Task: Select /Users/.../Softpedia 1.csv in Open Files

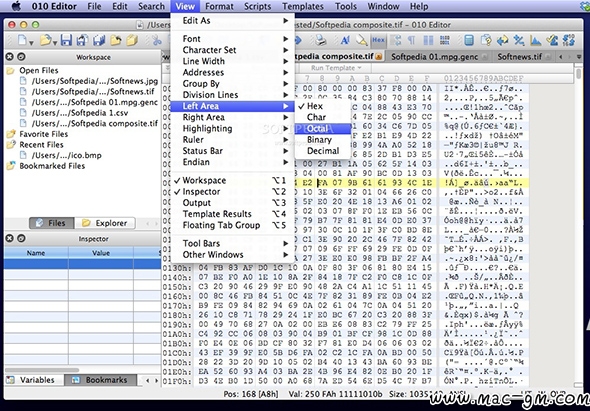Action: [x=80, y=113]
